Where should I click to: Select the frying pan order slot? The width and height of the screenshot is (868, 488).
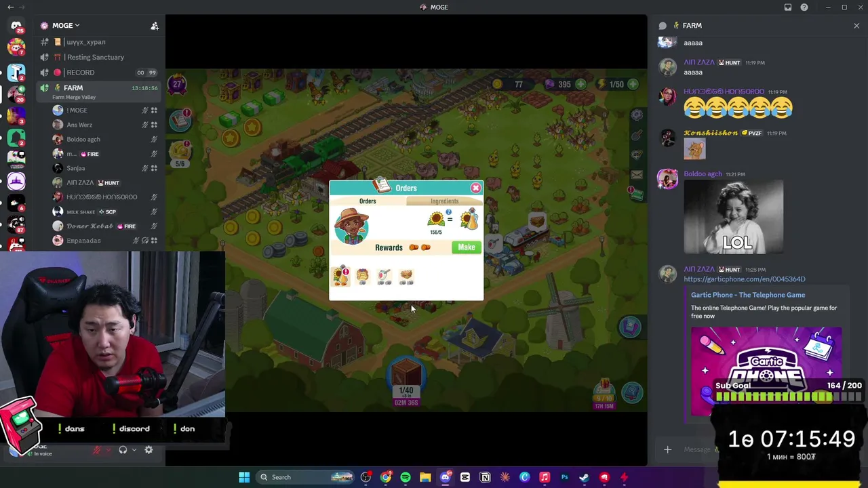(x=384, y=276)
